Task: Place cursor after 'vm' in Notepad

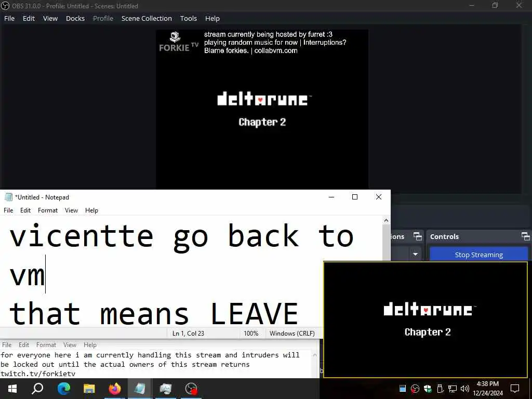Action: pyautogui.click(x=46, y=274)
